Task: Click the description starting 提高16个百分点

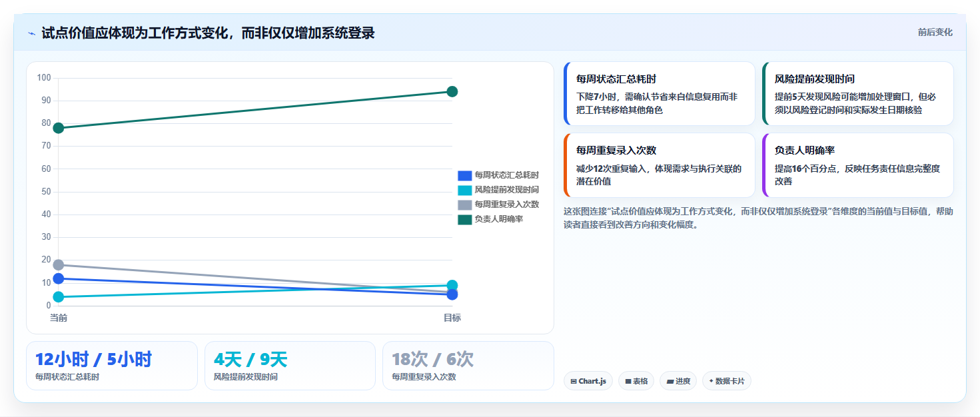Action: coord(857,175)
